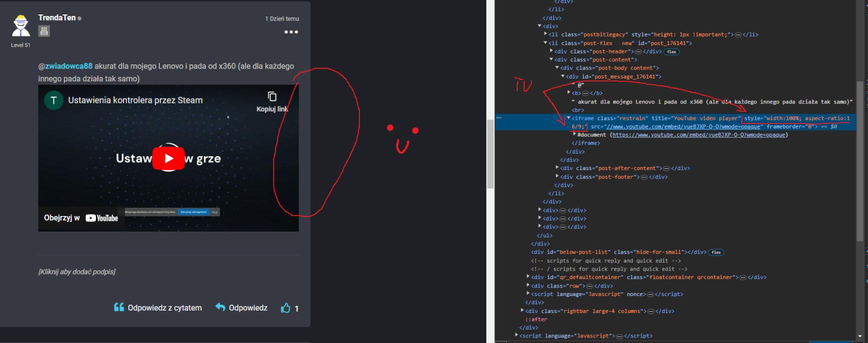Viewport: 868px width, 343px height.
Task: Open the #document YouTube URL link
Action: coord(699,135)
